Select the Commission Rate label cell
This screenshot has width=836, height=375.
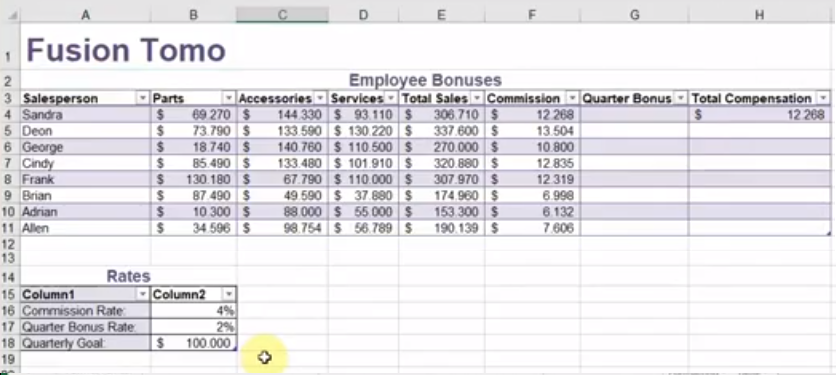point(85,311)
